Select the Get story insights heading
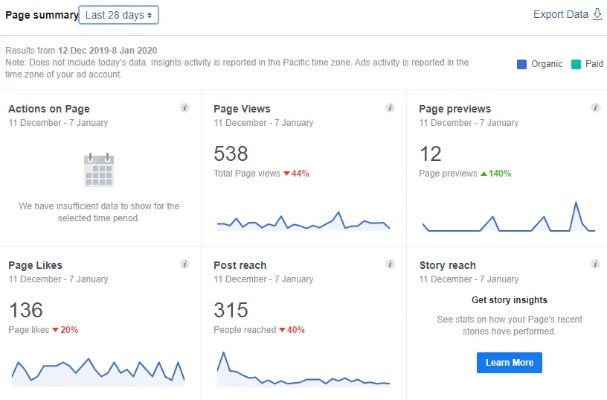 [509, 300]
